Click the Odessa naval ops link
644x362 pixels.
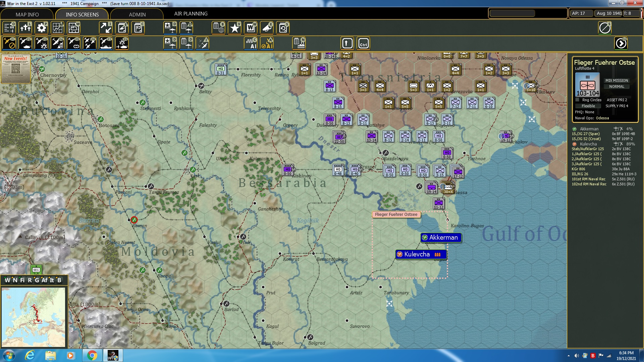602,118
